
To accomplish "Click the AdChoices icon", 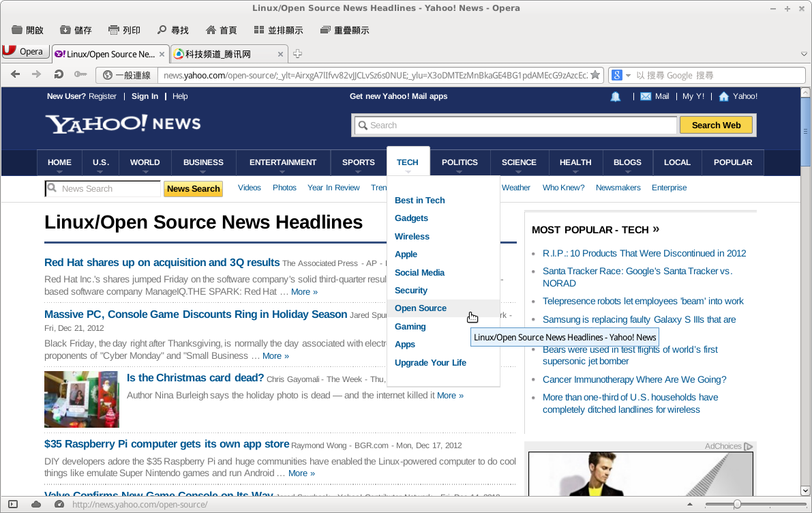I will [x=749, y=446].
